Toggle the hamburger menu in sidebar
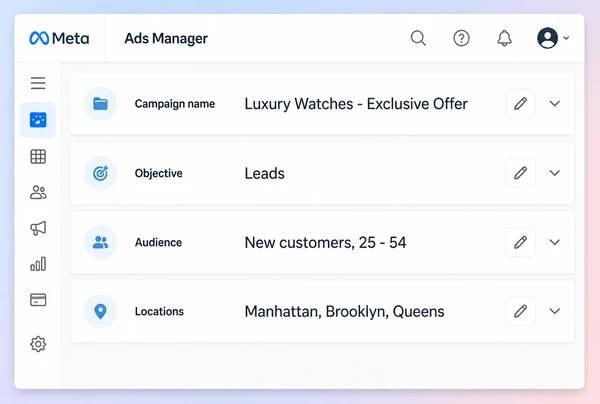 [38, 83]
